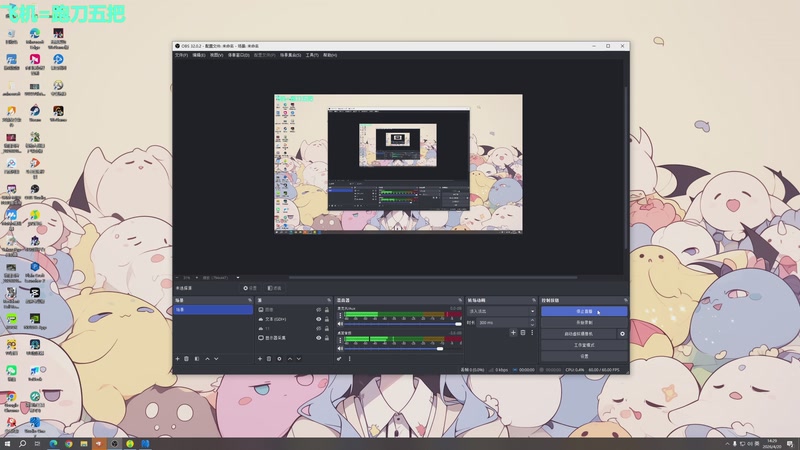Viewport: 800px width, 450px height.
Task: Open the View menu in OBS
Action: [216, 55]
